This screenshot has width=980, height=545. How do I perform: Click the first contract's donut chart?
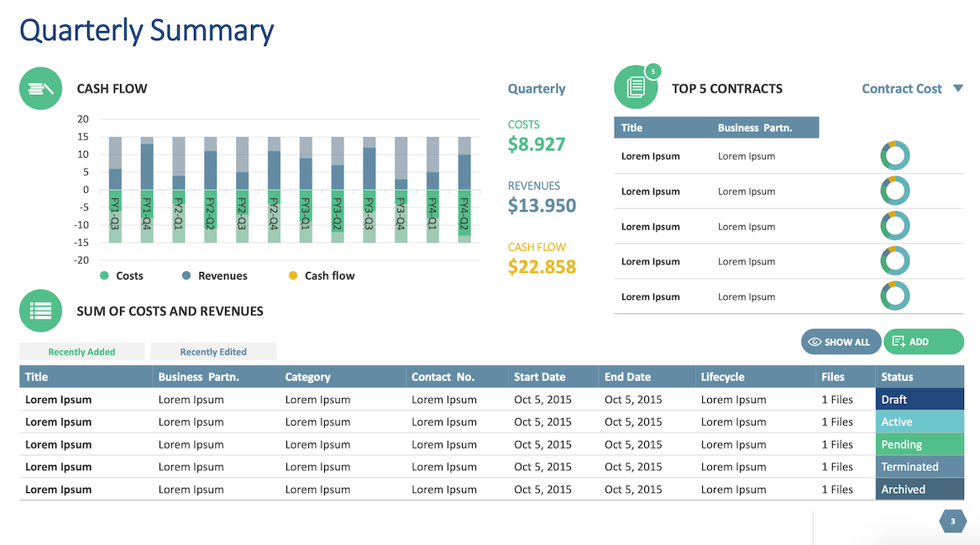(x=894, y=156)
